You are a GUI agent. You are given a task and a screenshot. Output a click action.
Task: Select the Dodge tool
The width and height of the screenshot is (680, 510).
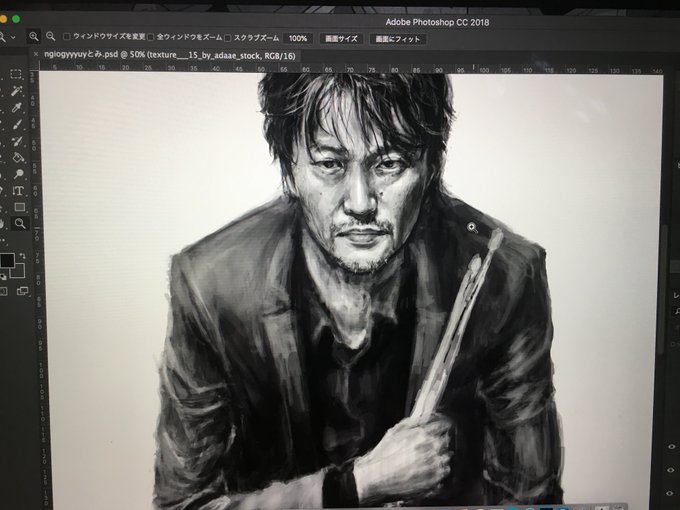pyautogui.click(x=19, y=174)
